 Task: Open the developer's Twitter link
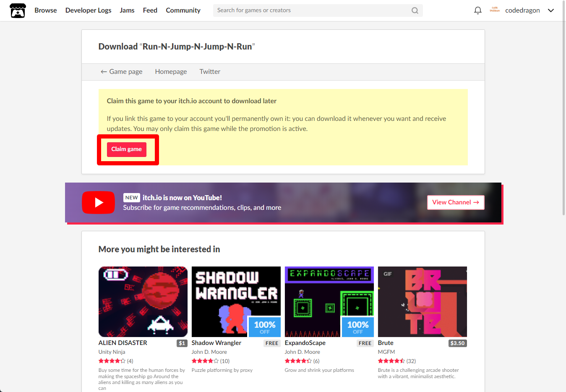(x=210, y=72)
